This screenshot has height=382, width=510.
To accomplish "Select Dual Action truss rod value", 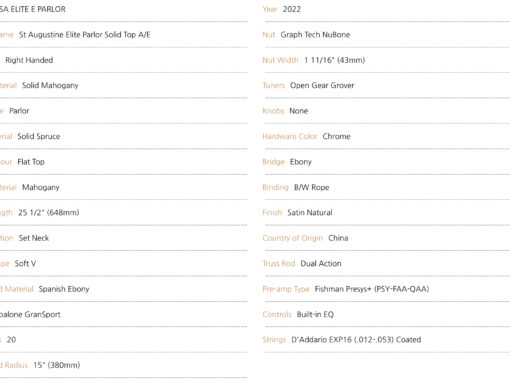I will point(321,264).
